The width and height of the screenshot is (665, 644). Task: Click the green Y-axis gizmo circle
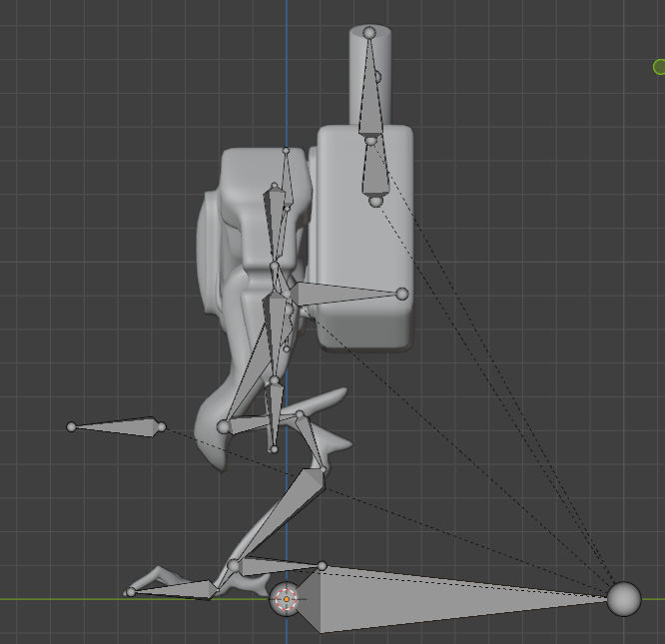point(659,67)
